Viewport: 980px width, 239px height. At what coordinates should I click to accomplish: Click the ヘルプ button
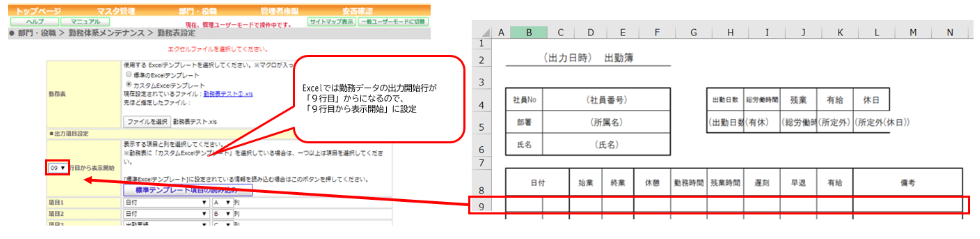[34, 22]
